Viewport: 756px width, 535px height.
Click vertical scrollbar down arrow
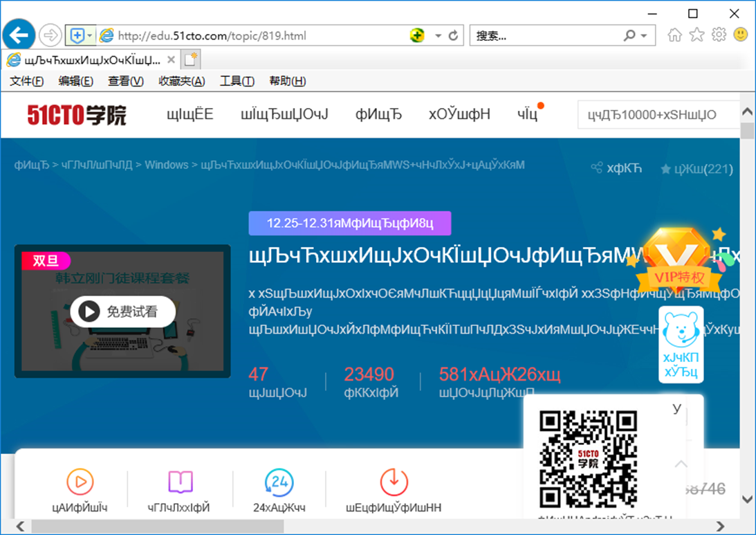pyautogui.click(x=747, y=499)
